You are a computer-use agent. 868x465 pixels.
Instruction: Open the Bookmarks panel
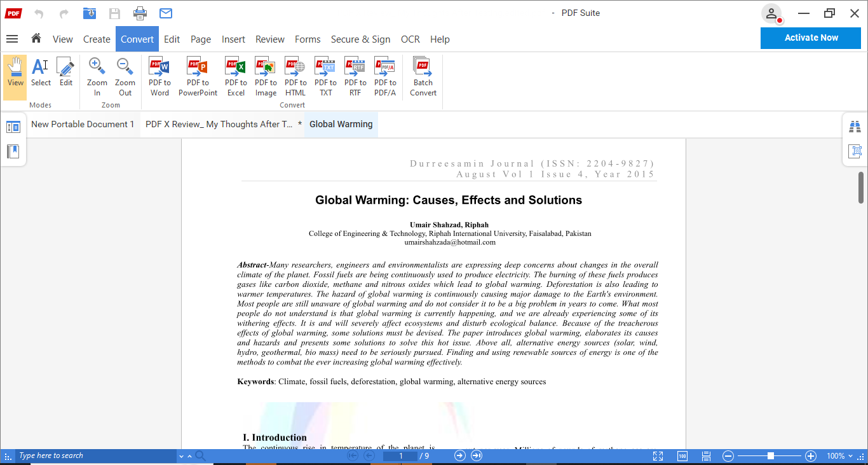(x=13, y=151)
